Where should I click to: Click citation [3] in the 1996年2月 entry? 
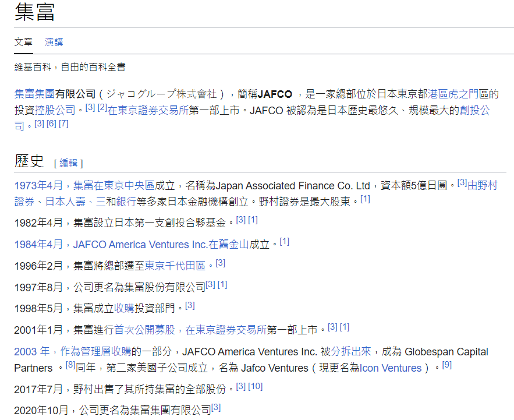pos(221,263)
